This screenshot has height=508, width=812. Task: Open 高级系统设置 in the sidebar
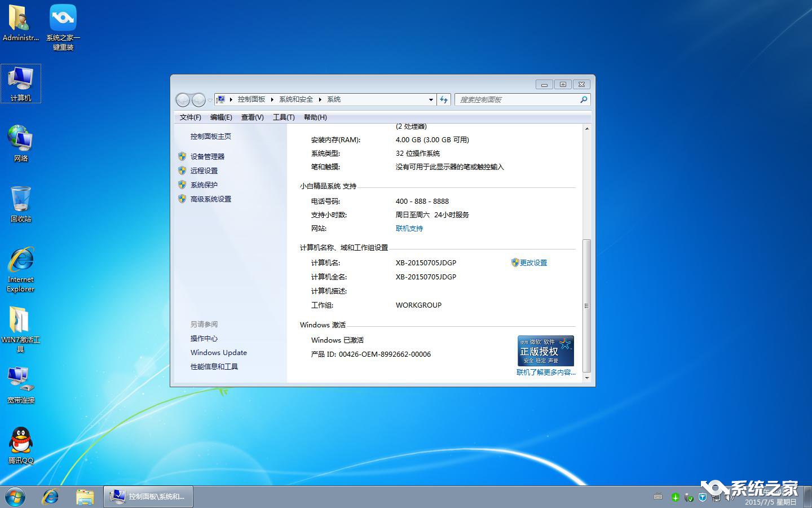(x=210, y=199)
